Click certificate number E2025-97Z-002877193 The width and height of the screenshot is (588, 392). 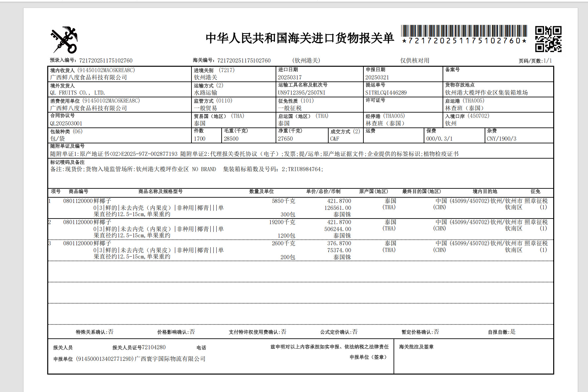click(149, 154)
